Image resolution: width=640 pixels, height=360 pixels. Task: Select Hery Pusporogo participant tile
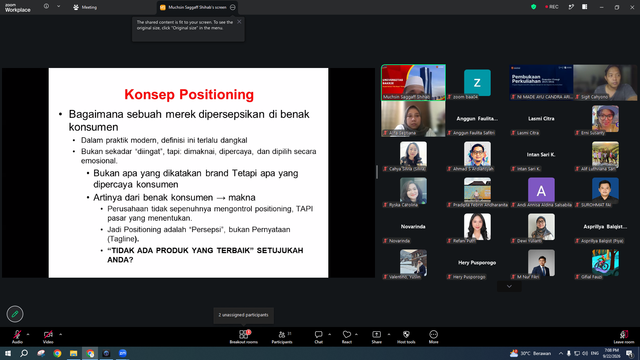(477, 263)
